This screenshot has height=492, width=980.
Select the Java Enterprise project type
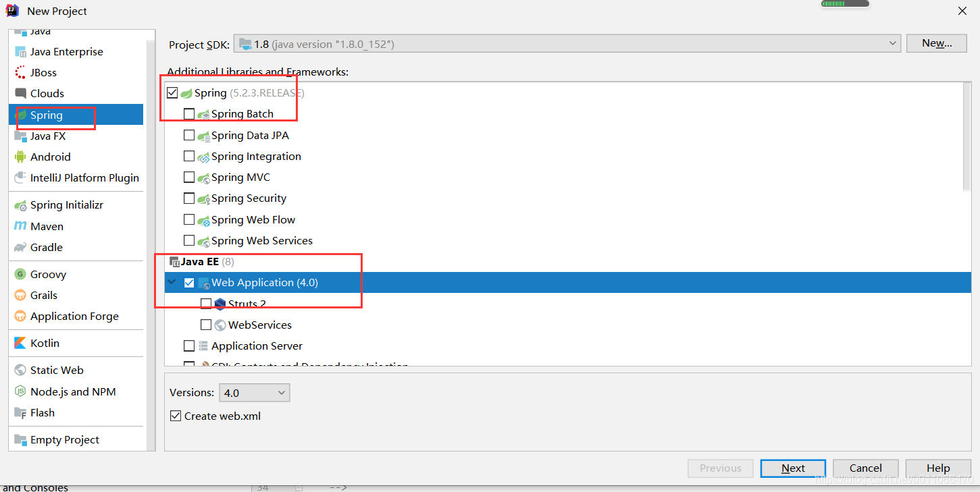click(76, 52)
